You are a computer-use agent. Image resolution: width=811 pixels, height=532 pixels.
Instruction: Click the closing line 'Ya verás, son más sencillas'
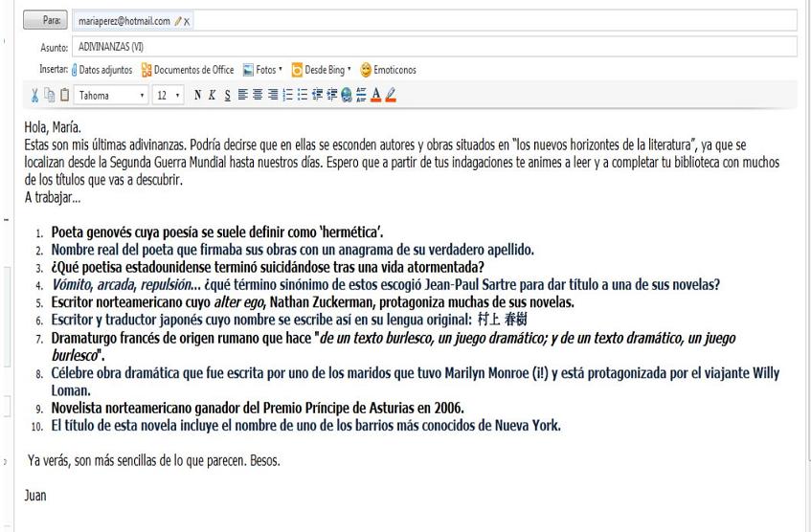click(153, 460)
